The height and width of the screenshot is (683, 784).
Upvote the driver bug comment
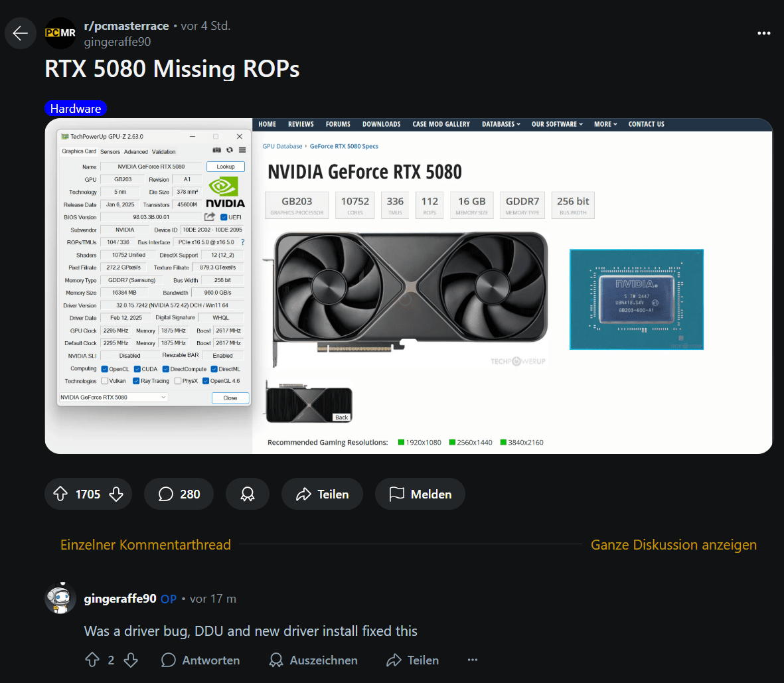[92, 660]
